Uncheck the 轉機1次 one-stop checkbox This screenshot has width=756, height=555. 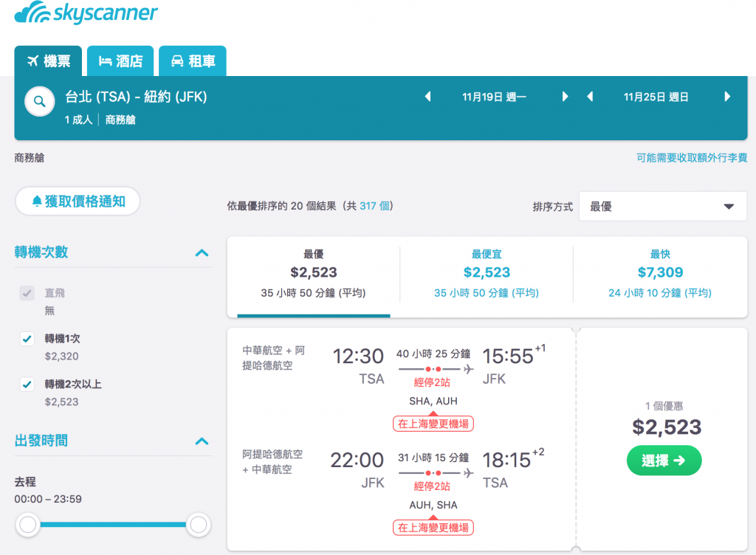point(27,339)
